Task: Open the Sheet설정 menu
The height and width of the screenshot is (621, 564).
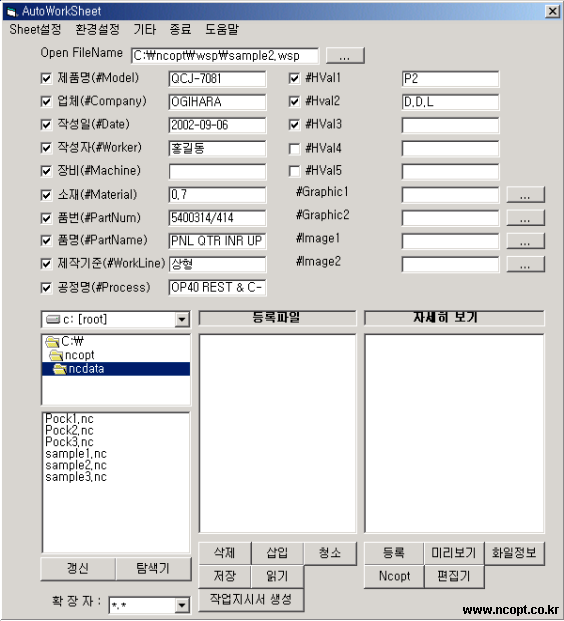Action: pos(35,29)
